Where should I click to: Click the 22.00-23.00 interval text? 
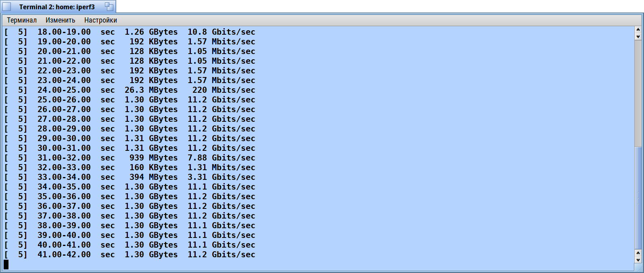pyautogui.click(x=64, y=71)
